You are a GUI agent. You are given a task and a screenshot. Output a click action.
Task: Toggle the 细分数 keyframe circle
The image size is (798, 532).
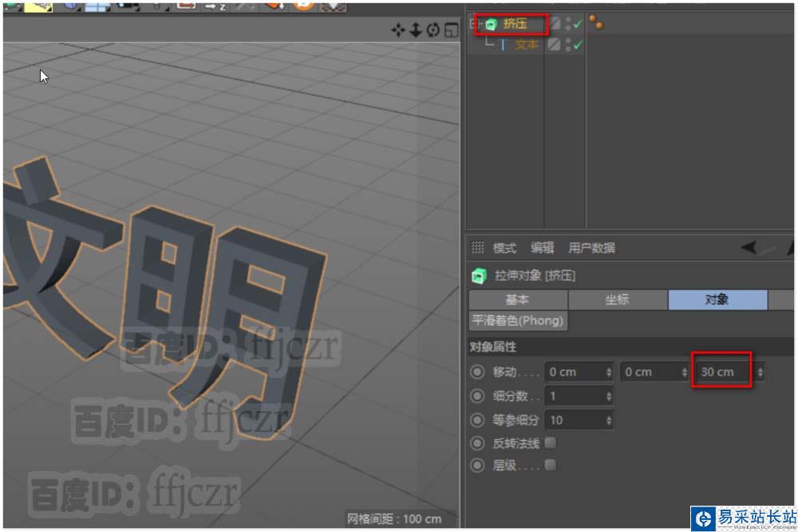tap(477, 396)
